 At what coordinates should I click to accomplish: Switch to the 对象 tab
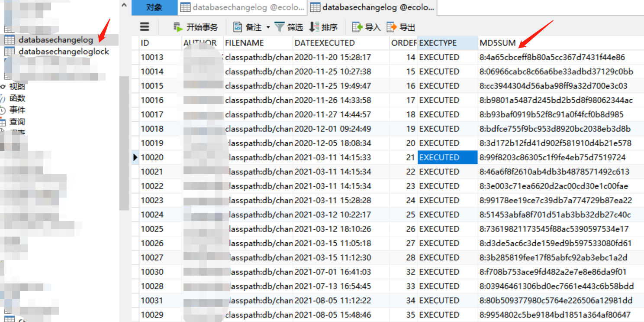[155, 7]
